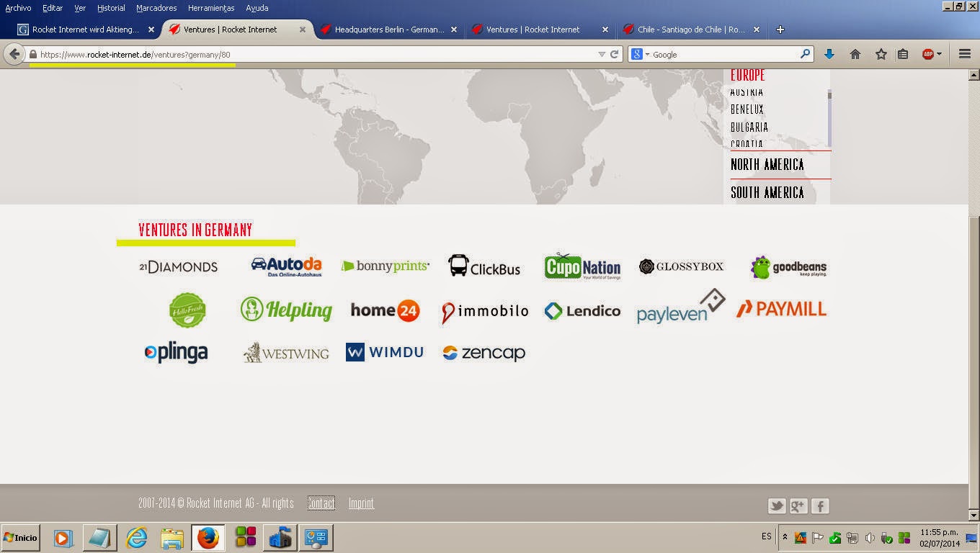
Task: Open the Helpling venture logo
Action: pos(286,310)
